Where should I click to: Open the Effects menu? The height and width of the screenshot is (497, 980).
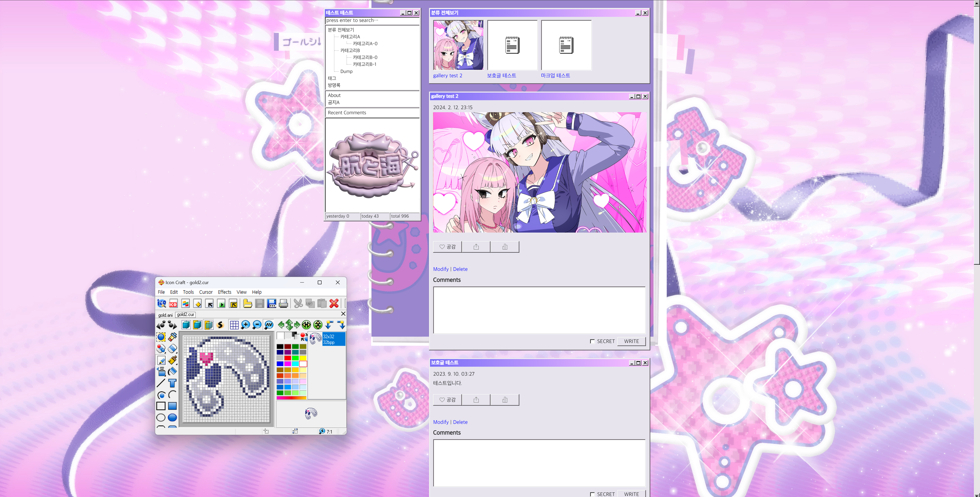pos(225,292)
